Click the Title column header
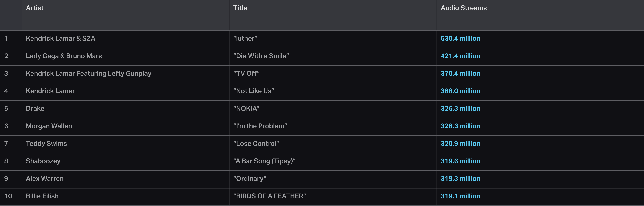The height and width of the screenshot is (206, 644). tap(240, 8)
